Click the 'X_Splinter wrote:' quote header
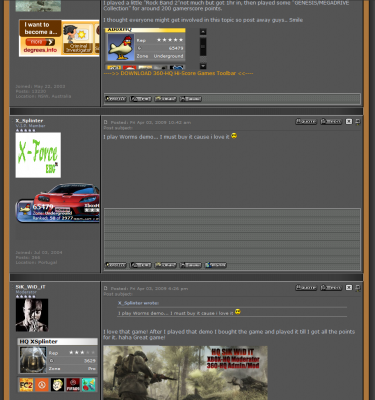375x400 pixels. (138, 303)
